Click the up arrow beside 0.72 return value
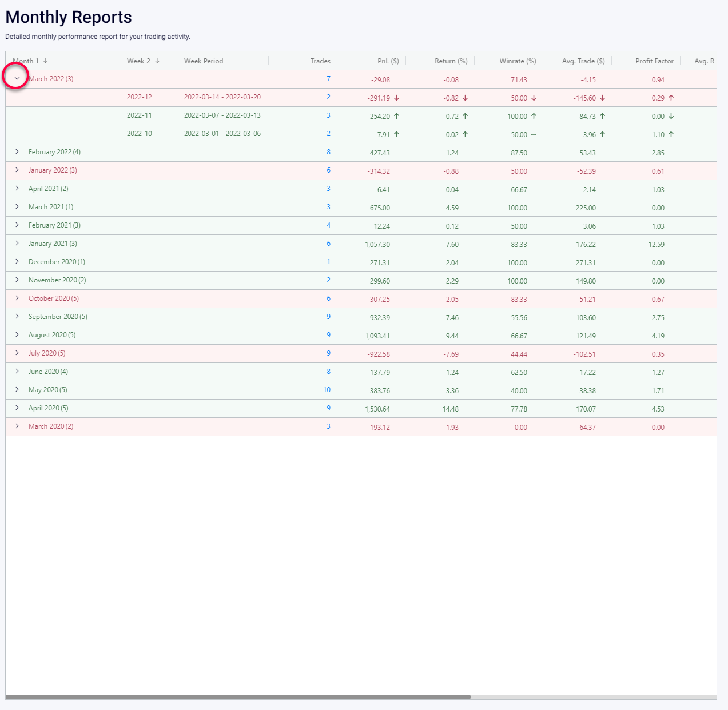This screenshot has height=710, width=728. point(464,116)
